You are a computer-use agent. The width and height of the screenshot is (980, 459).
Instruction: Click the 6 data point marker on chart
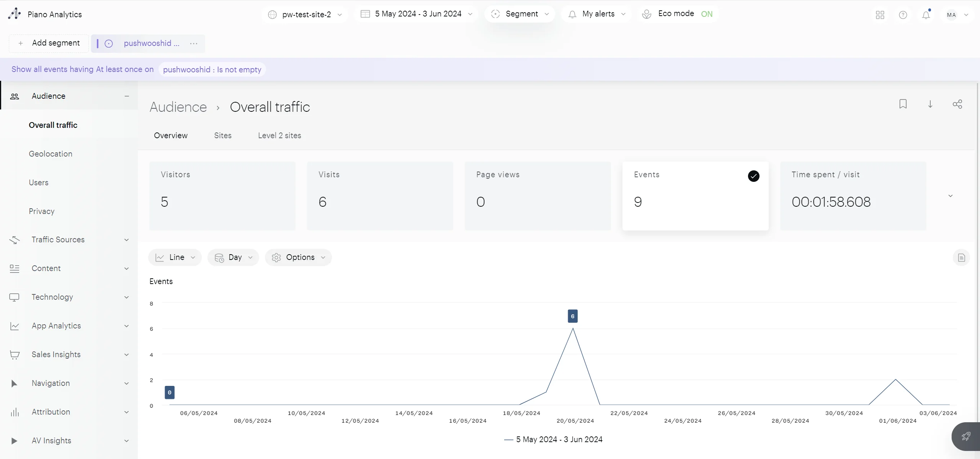click(x=572, y=316)
